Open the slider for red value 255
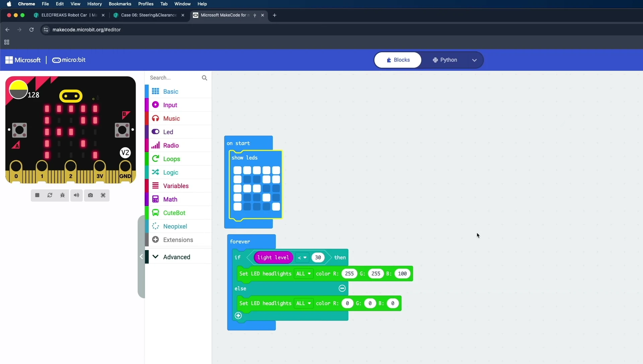Screen dimensions: 643x364 349,274
